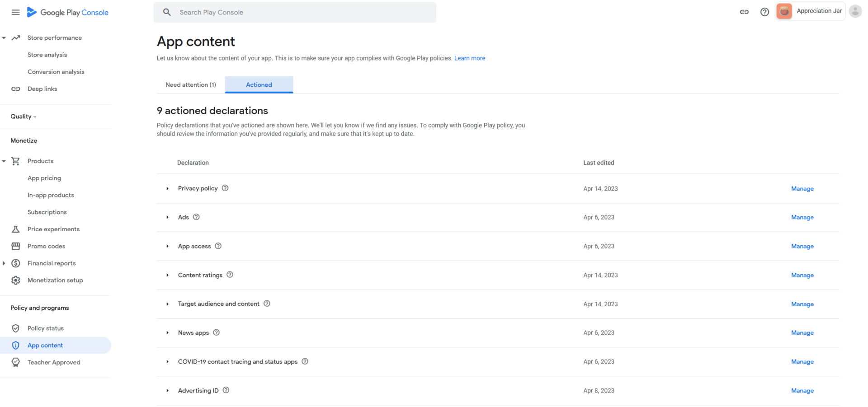Manage the Advertising ID declaration
The width and height of the screenshot is (868, 407).
click(802, 390)
